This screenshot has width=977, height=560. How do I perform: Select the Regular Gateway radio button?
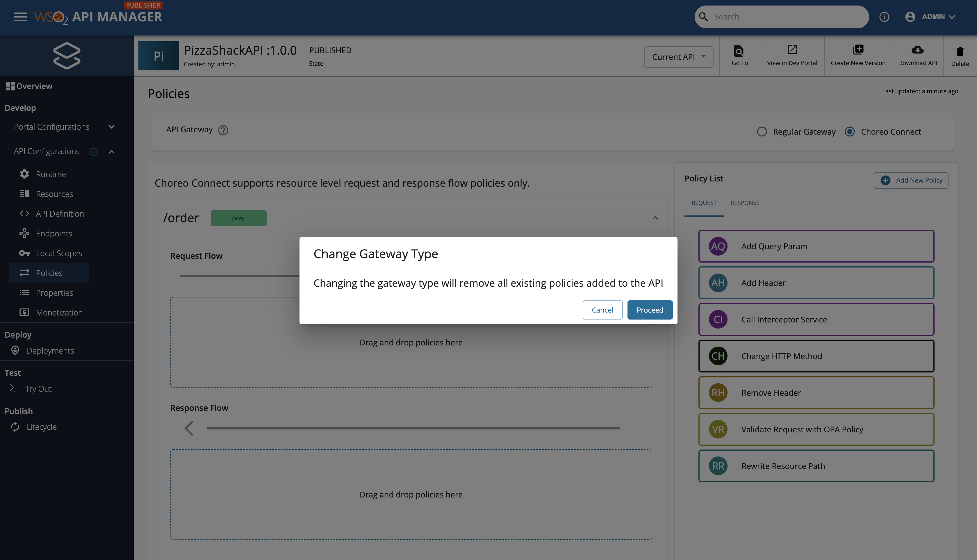coord(762,131)
